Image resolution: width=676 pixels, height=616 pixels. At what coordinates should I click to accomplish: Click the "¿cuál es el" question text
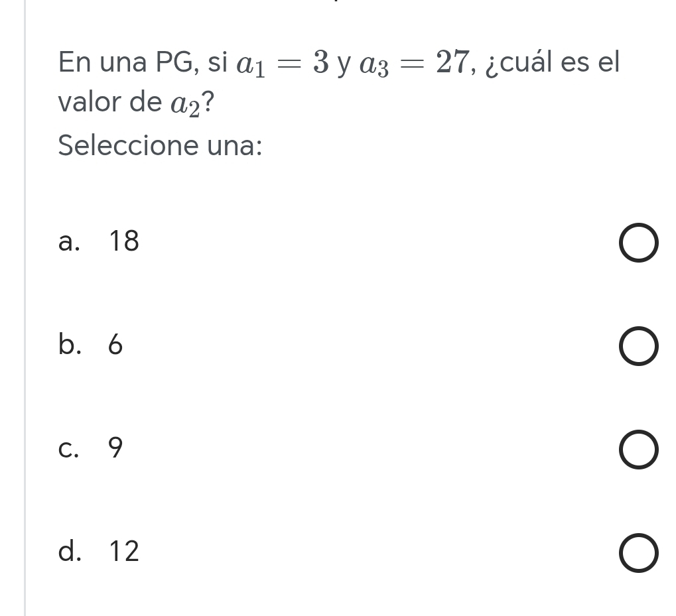[x=553, y=63]
